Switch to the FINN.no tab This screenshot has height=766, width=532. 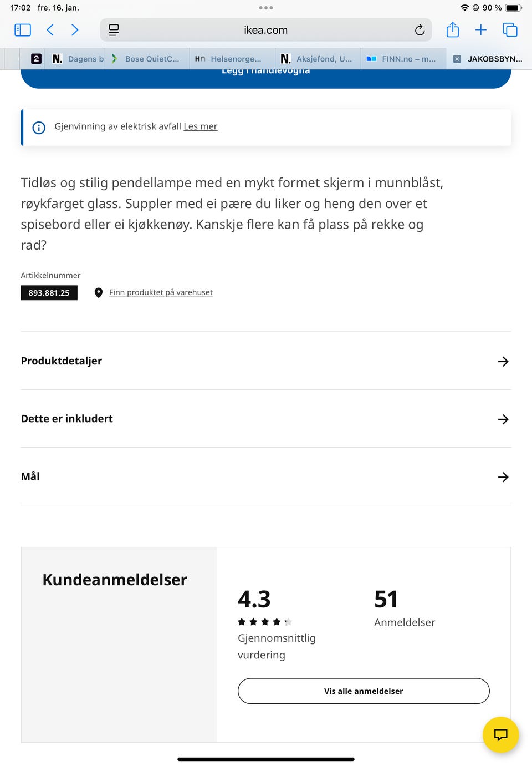(x=403, y=58)
